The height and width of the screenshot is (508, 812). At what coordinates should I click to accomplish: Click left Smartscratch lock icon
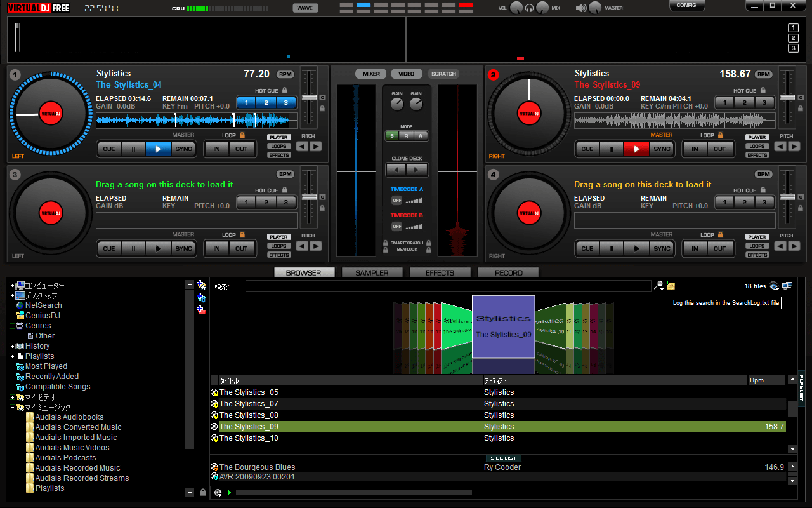tap(385, 243)
